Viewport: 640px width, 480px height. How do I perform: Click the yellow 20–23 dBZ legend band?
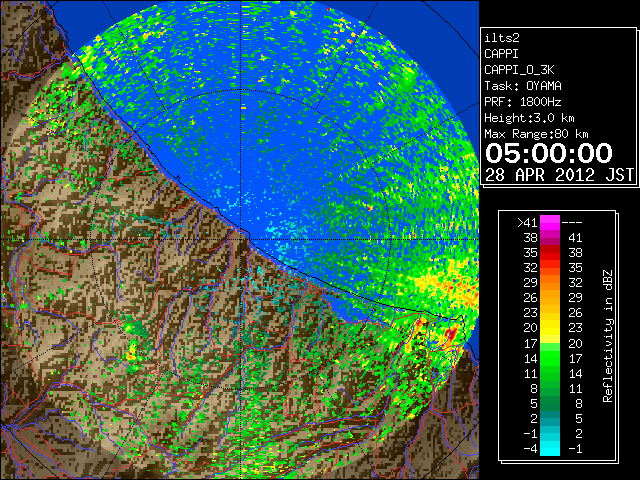pyautogui.click(x=550, y=328)
